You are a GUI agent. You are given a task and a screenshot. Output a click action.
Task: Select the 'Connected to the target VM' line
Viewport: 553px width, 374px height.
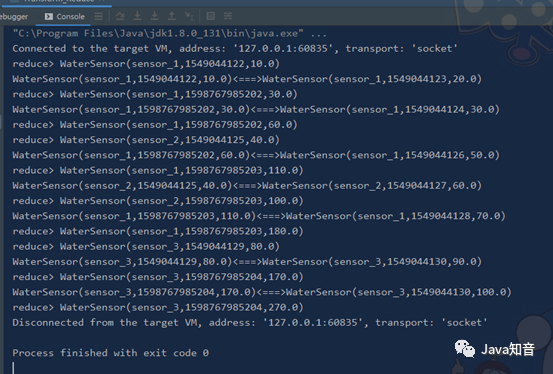(235, 49)
